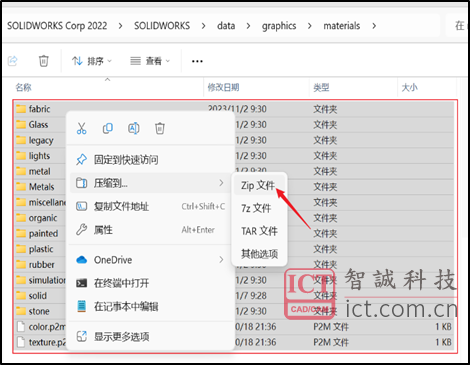Sort by 名称 column header
Image resolution: width=470 pixels, height=365 pixels.
pos(23,87)
